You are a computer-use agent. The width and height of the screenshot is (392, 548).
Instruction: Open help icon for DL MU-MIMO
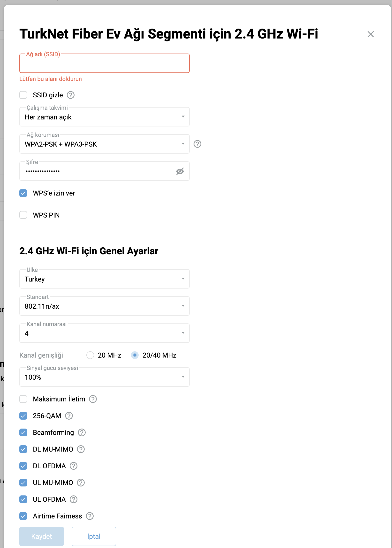click(81, 449)
